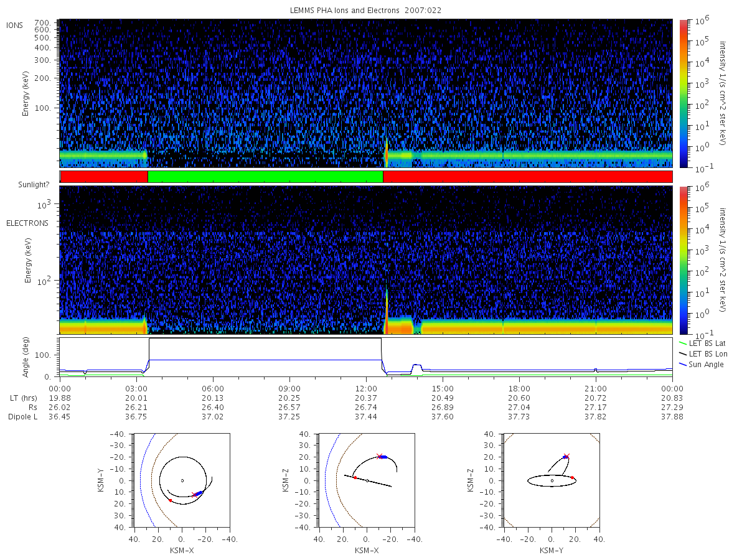Viewport: 747px width, 560px height.
Task: Click the ELECTRONS panel label
Action: tap(27, 223)
